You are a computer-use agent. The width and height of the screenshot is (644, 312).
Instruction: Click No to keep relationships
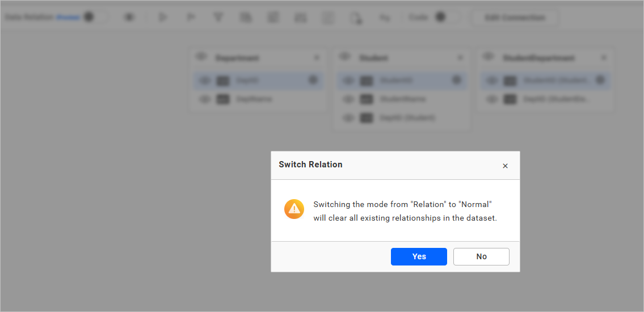click(481, 256)
